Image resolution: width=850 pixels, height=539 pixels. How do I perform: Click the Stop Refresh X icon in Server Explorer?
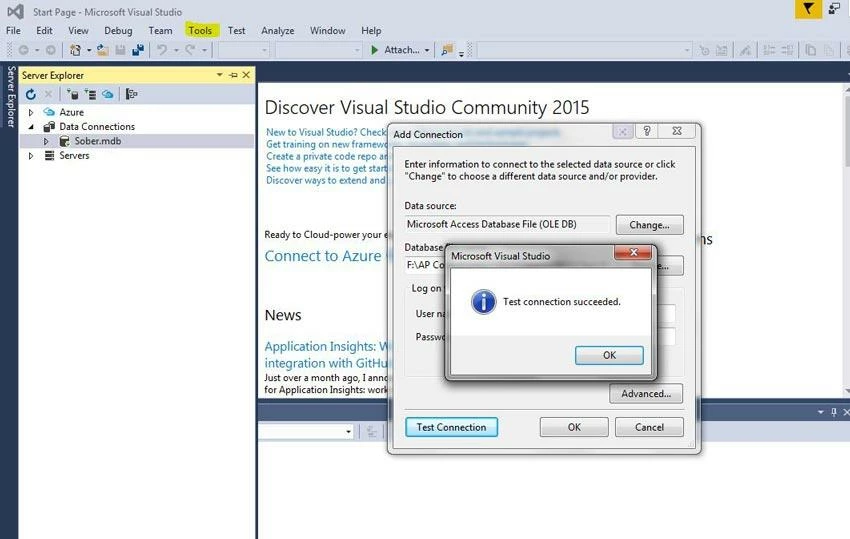coord(48,94)
